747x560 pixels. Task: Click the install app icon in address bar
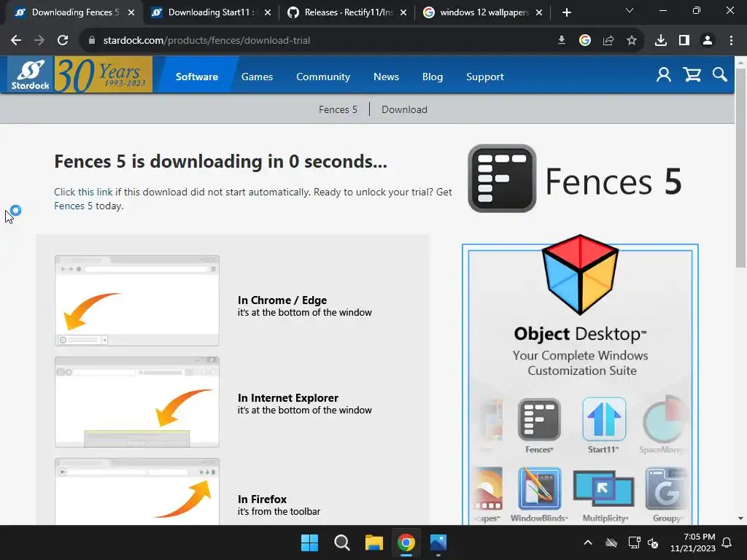coord(562,41)
